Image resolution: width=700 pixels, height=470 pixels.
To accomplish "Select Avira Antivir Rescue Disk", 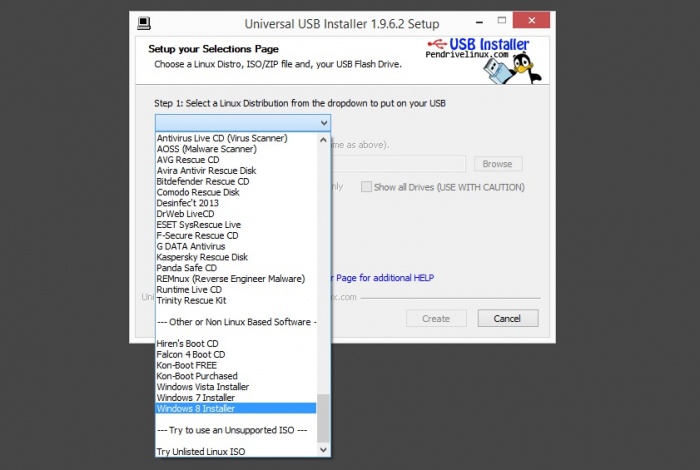I will (236, 171).
